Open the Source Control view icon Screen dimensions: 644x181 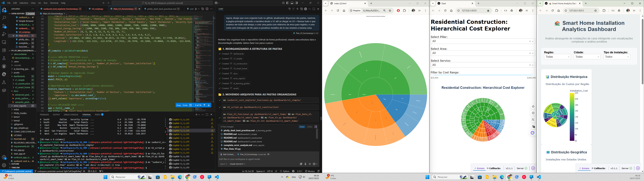point(4,26)
